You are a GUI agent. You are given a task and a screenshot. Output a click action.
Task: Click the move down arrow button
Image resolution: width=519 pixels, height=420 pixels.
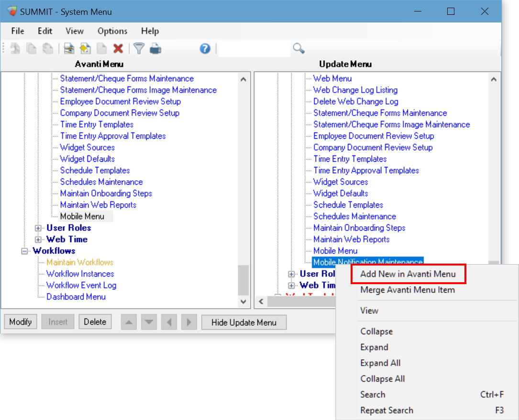149,322
